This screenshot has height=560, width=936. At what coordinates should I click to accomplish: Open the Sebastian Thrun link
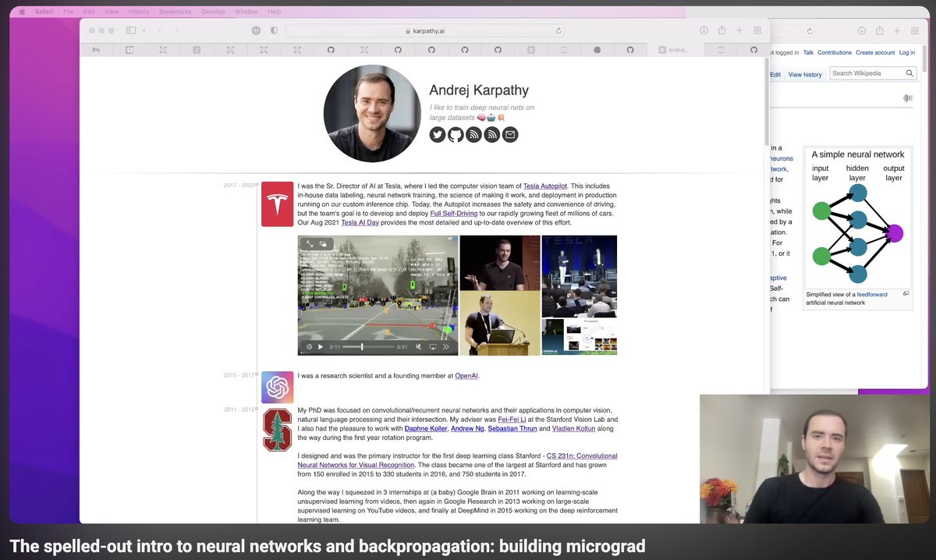512,429
